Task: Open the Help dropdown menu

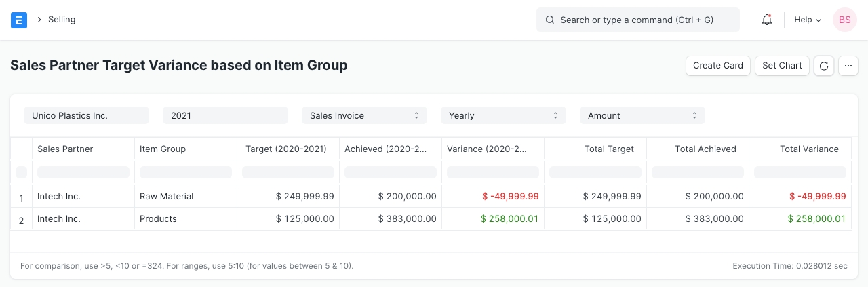Action: point(807,20)
